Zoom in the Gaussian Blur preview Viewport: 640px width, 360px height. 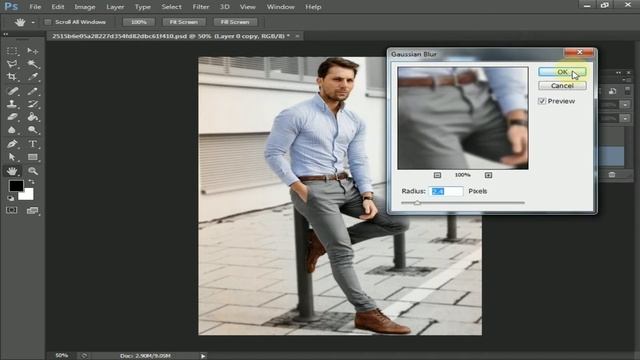pos(488,175)
